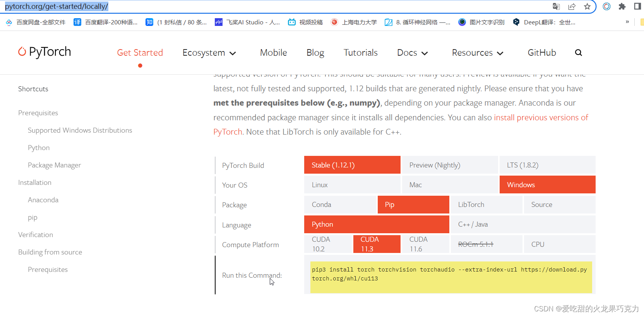Jump to pip sidebar section
644x316 pixels.
33,217
